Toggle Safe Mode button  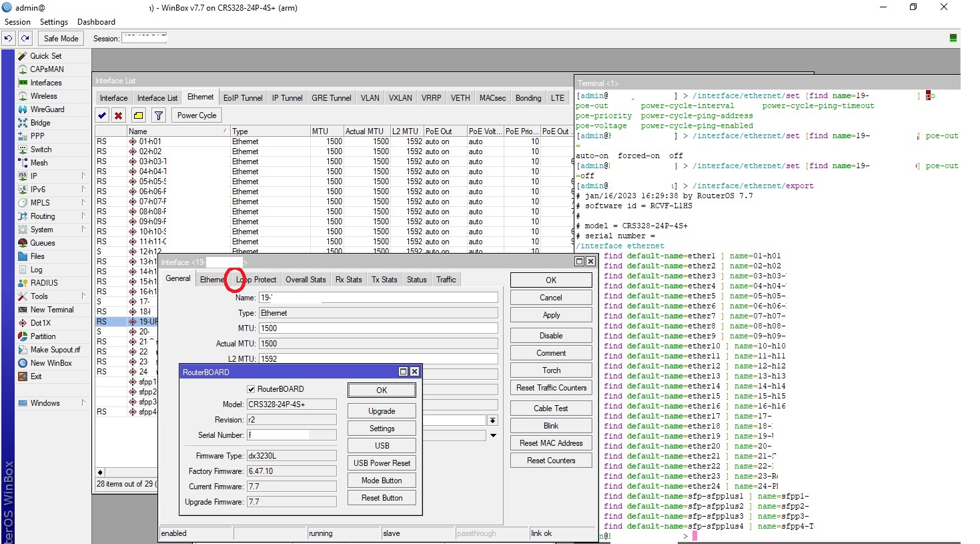tap(61, 39)
